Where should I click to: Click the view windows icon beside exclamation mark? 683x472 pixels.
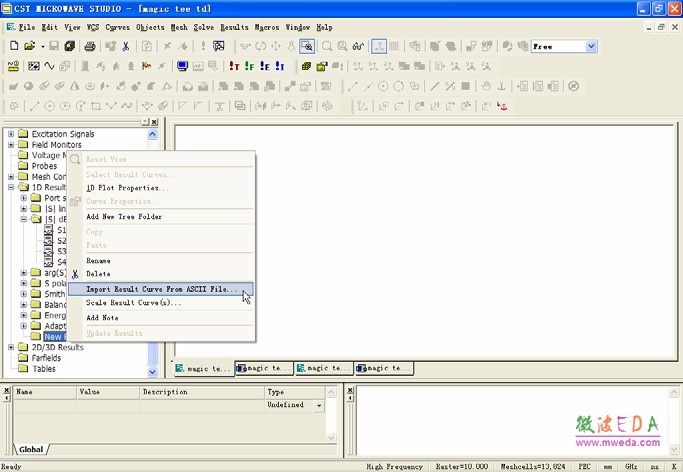coord(219,46)
